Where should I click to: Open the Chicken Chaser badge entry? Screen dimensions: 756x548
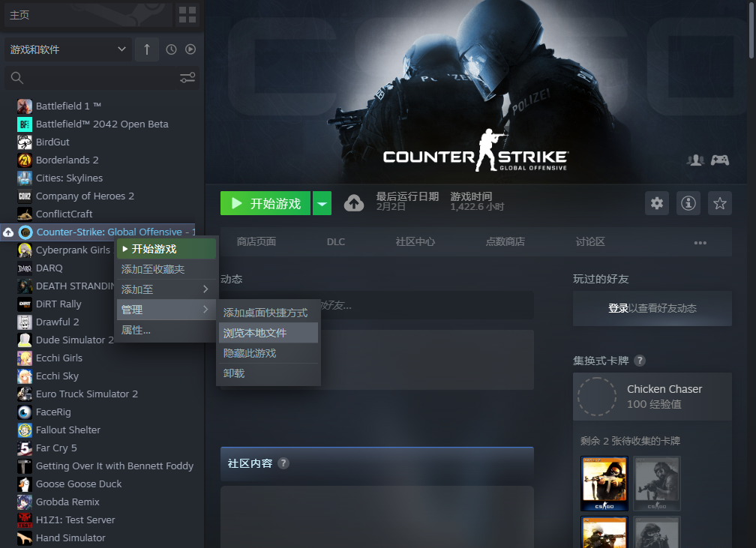652,396
